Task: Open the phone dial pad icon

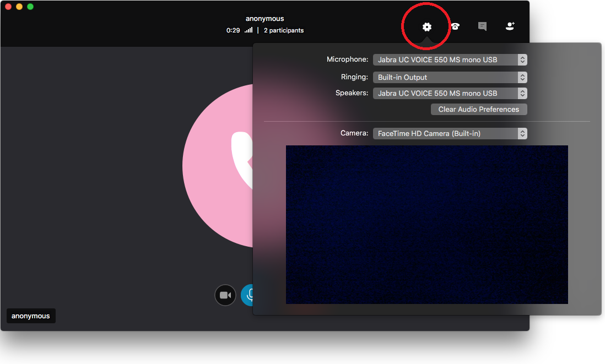Action: coord(455,26)
